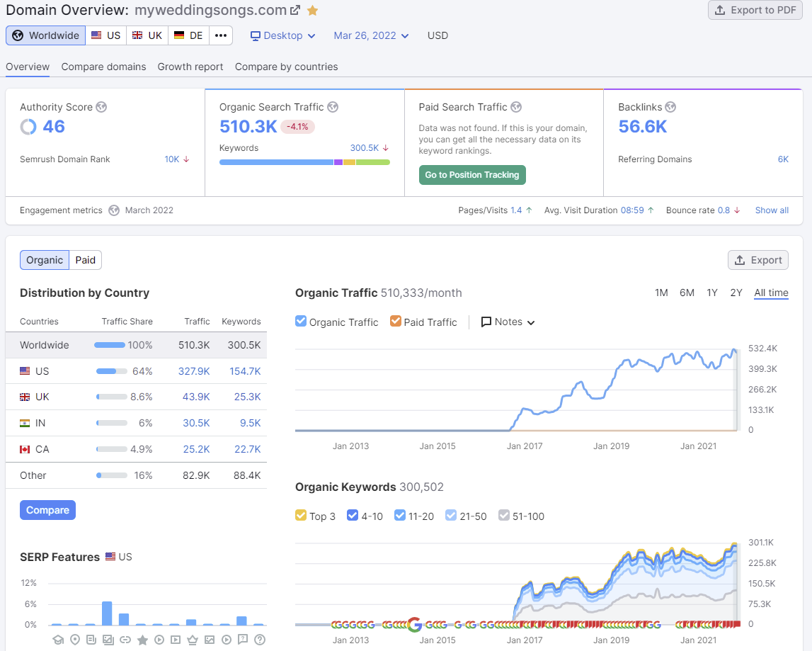Open the Desktop device dropdown
Viewport: 812px width, 651px height.
282,35
